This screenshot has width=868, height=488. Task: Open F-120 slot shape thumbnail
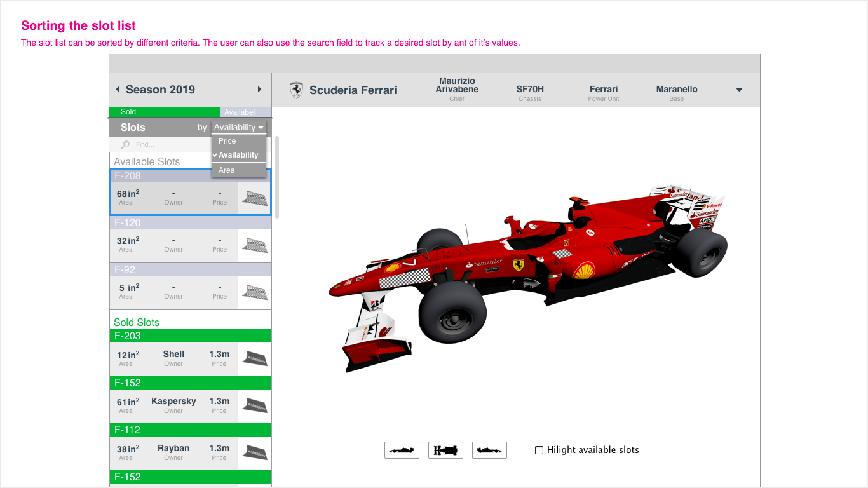254,245
